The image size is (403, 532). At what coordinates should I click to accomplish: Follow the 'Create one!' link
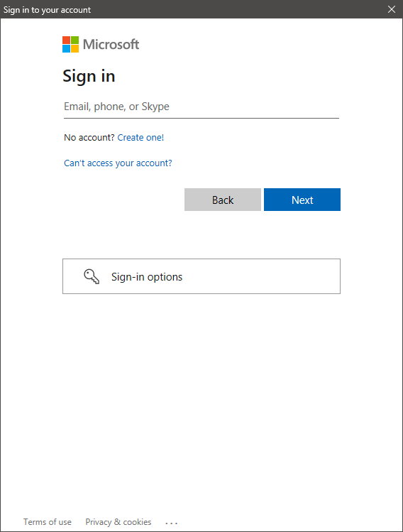[140, 137]
